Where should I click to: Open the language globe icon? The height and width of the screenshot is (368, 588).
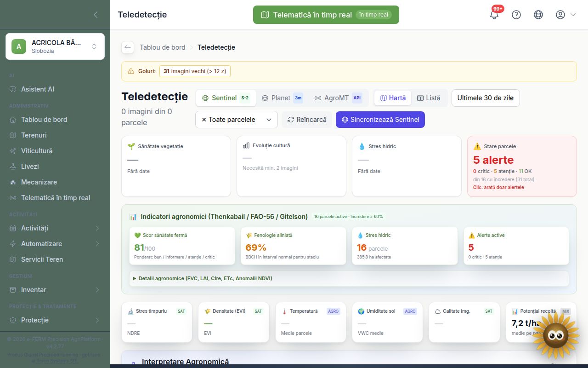(538, 15)
